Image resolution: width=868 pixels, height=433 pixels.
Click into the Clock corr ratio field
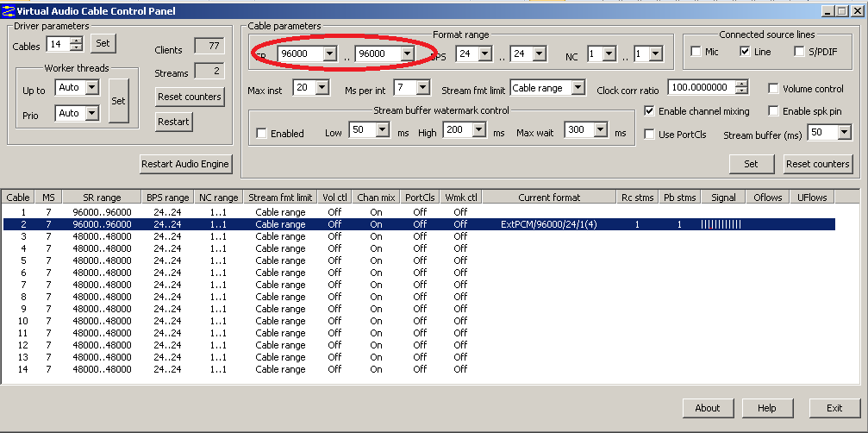702,87
